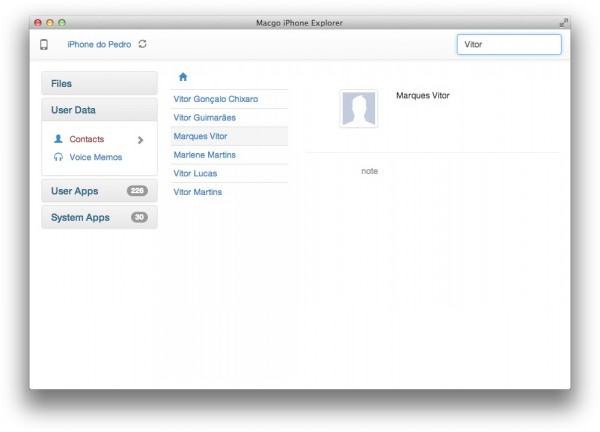Click the Voice Memos headphones icon
Screen dimensions: 600x432
click(58, 157)
